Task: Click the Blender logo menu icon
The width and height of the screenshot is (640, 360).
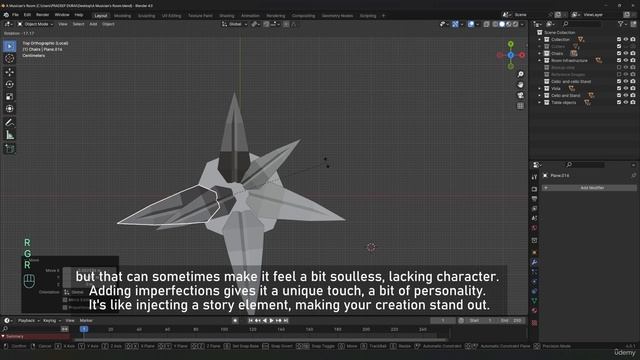Action: (6, 15)
